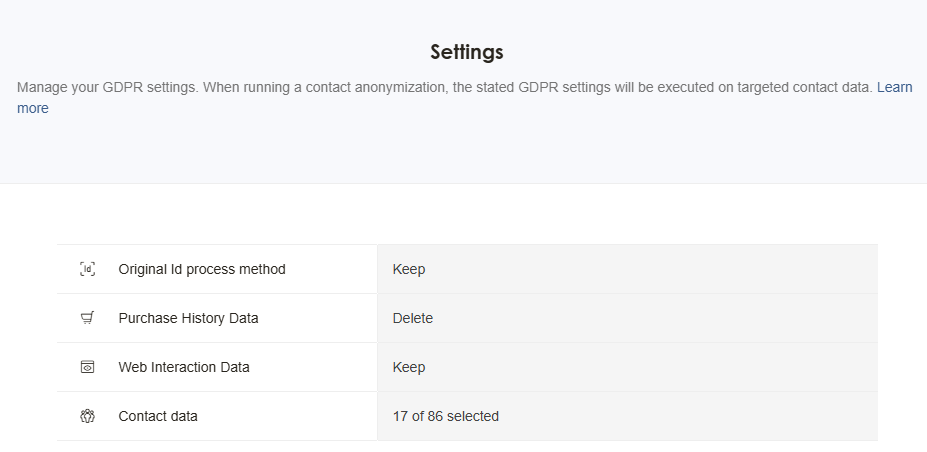Click the Contact data icon

coord(87,416)
